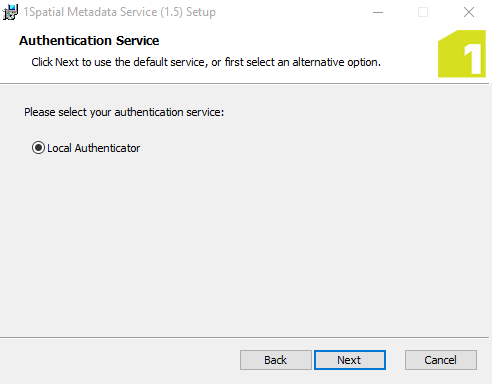Close the setup dialog with X
Viewport: 492px width, 384px height.
coord(469,12)
